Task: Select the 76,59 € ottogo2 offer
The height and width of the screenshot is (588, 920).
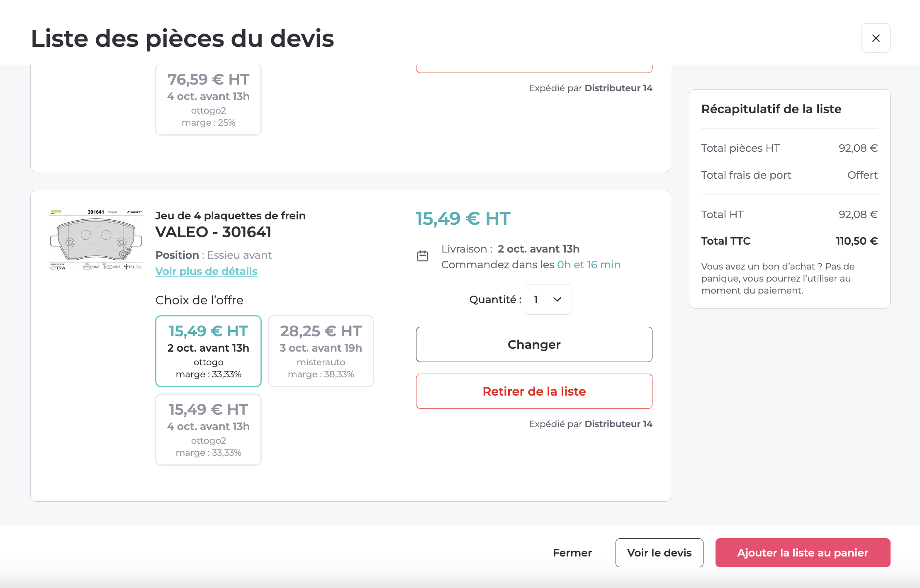Action: point(208,100)
